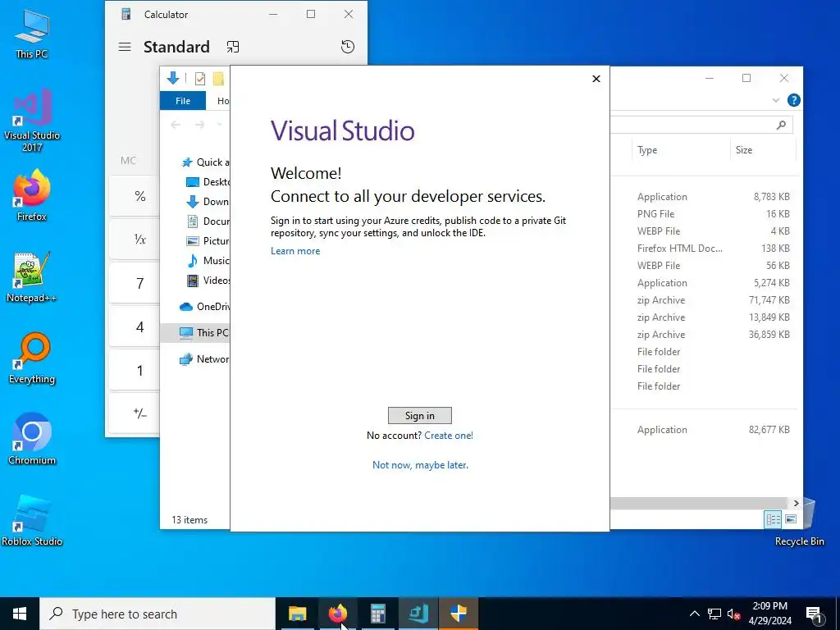Image resolution: width=840 pixels, height=630 pixels.
Task: Open Calculator history icon
Action: pos(348,47)
